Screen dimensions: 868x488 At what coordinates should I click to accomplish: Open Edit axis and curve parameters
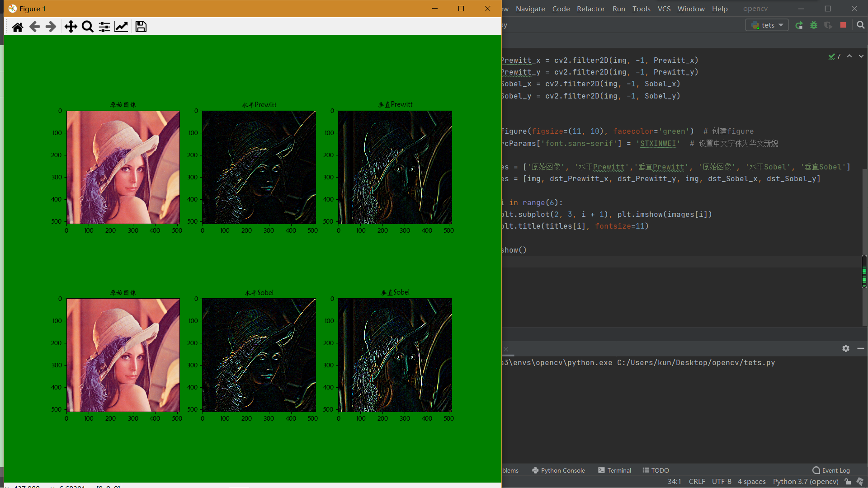pyautogui.click(x=121, y=27)
